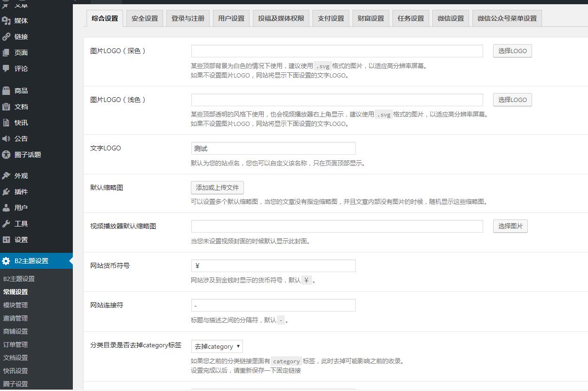
Task: Click the 添加或上传文件 button for default thumbnails
Action: (217, 187)
